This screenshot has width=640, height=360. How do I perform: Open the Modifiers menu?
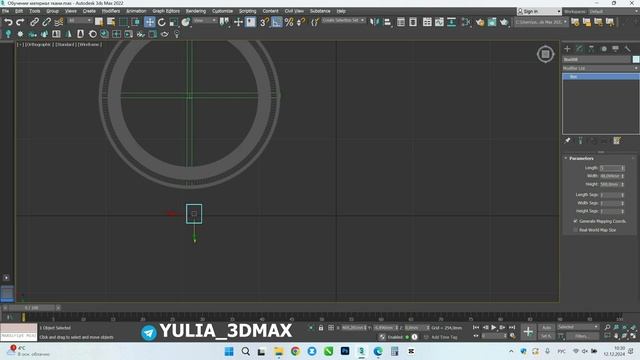point(111,11)
